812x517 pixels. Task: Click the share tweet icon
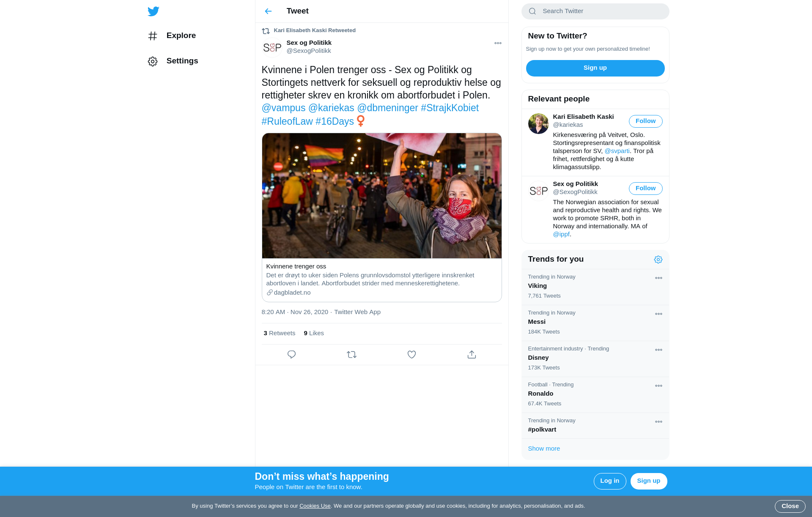[x=472, y=355]
